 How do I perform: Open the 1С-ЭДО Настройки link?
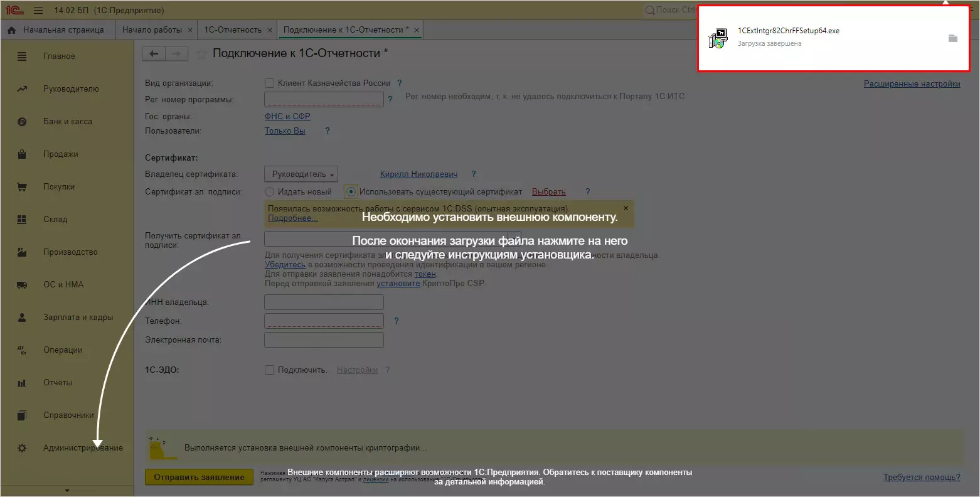click(x=357, y=370)
